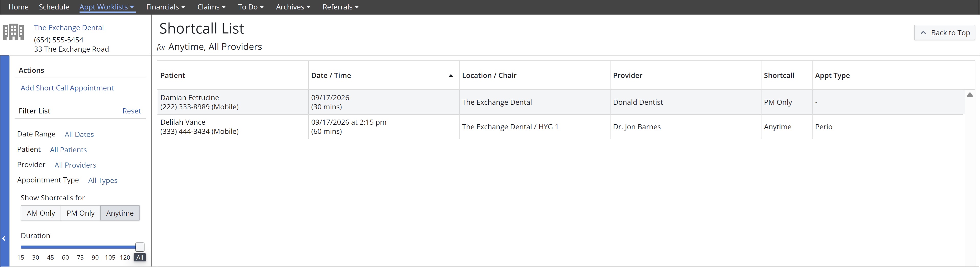The image size is (980, 267).
Task: Select Delilah Vance patient row
Action: click(x=561, y=127)
